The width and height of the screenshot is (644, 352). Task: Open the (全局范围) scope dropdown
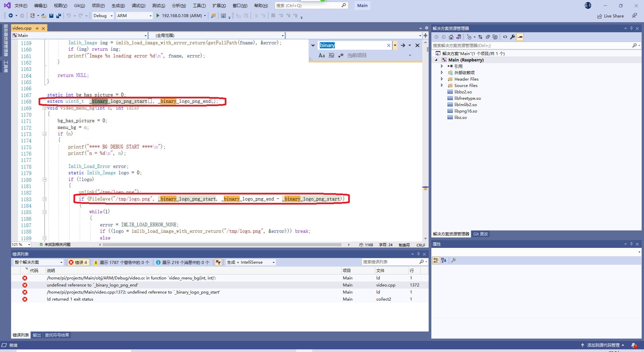click(217, 35)
